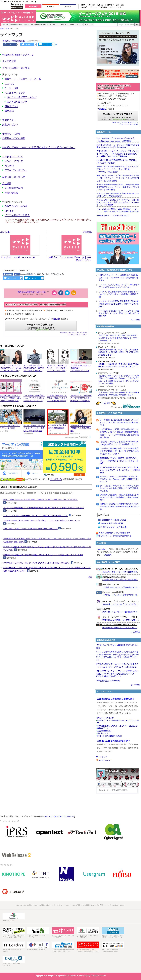Open the ログイン link
This screenshot has height=980, width=141.
(9, 211)
